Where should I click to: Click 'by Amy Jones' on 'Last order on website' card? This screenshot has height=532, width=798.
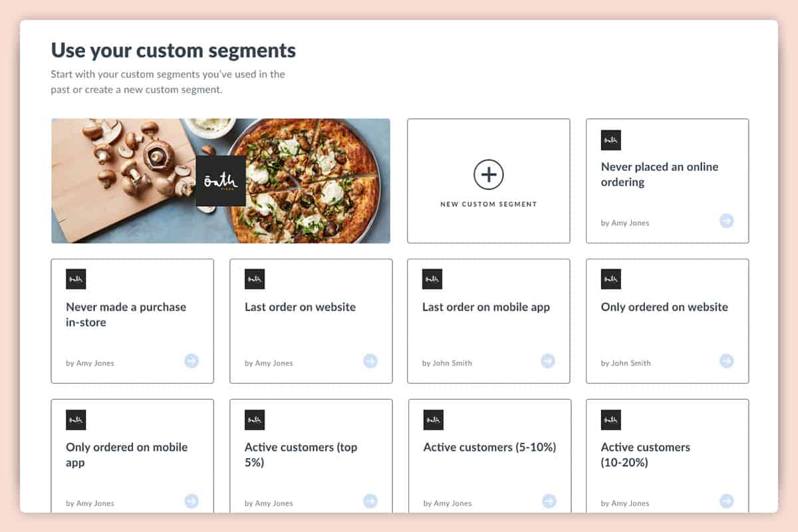coord(269,363)
